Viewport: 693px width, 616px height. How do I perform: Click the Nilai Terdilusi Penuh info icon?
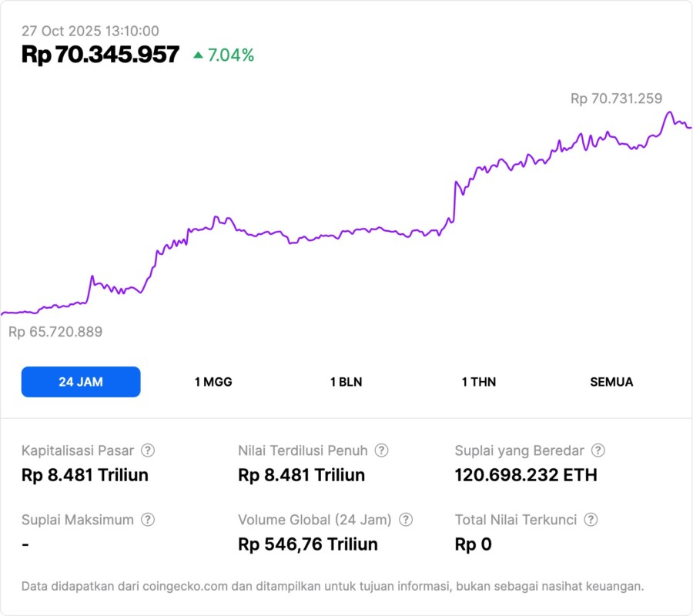click(381, 450)
